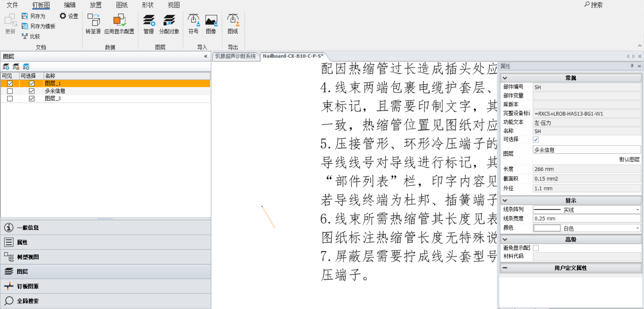Click the blue layers-with-gear icon in the 图层 panel
This screenshot has height=309, width=644.
tap(26, 67)
